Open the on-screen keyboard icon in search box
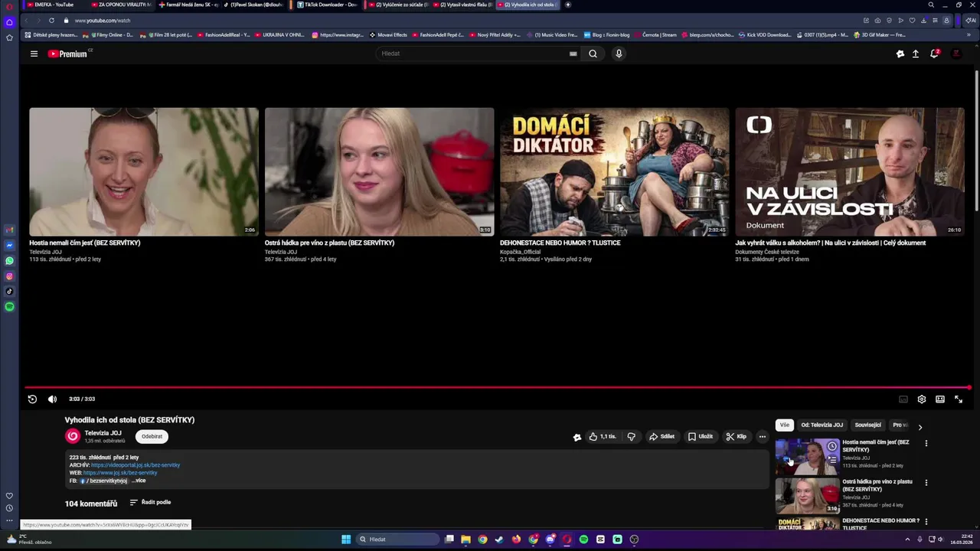 (x=573, y=54)
